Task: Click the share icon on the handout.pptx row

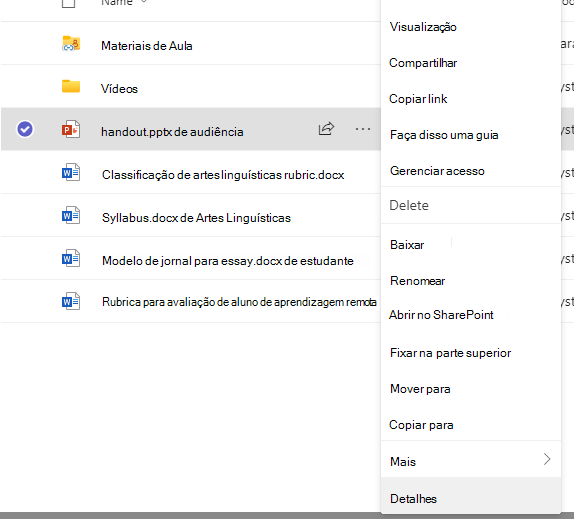Action: click(326, 128)
